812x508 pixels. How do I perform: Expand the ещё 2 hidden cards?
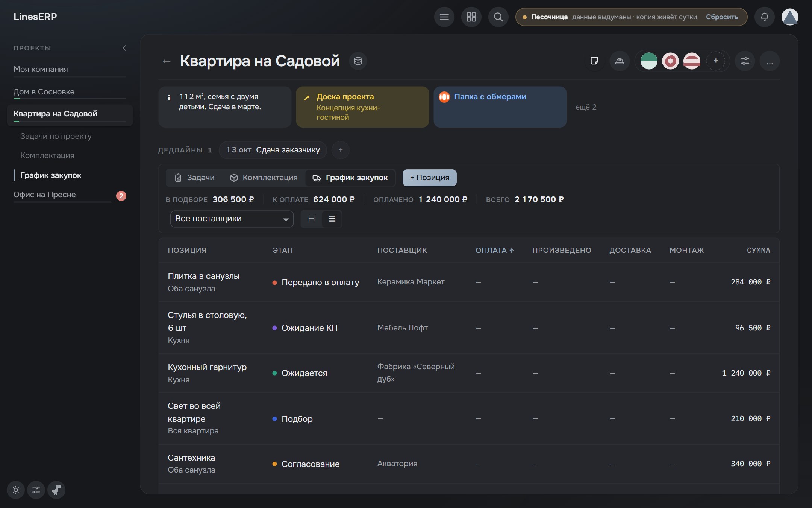coord(586,107)
